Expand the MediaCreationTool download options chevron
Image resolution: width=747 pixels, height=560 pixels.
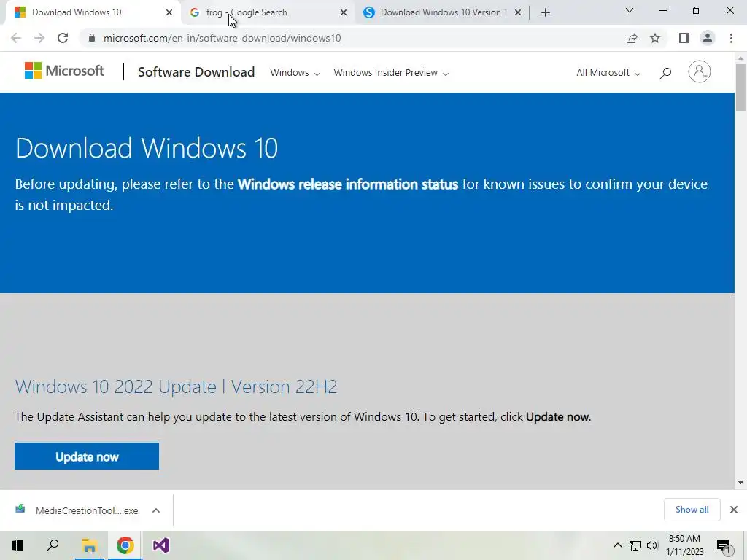coord(156,510)
